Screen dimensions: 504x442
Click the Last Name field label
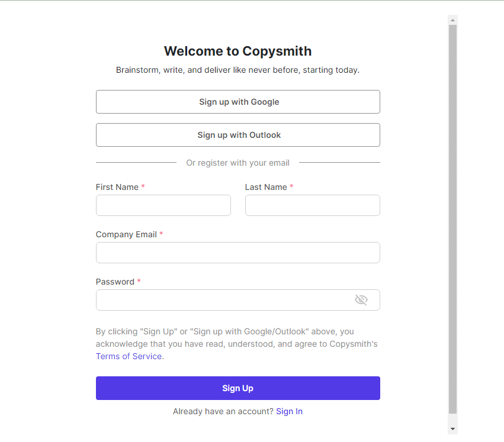coord(266,187)
